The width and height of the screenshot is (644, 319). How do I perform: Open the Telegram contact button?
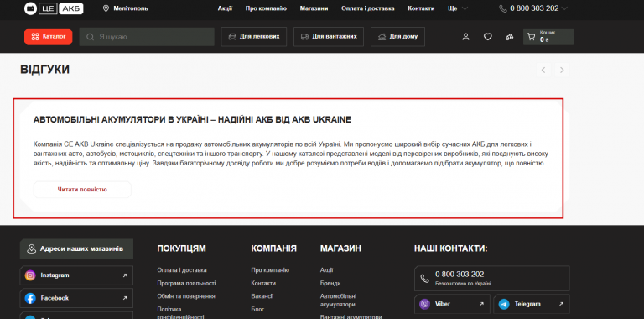point(532,304)
